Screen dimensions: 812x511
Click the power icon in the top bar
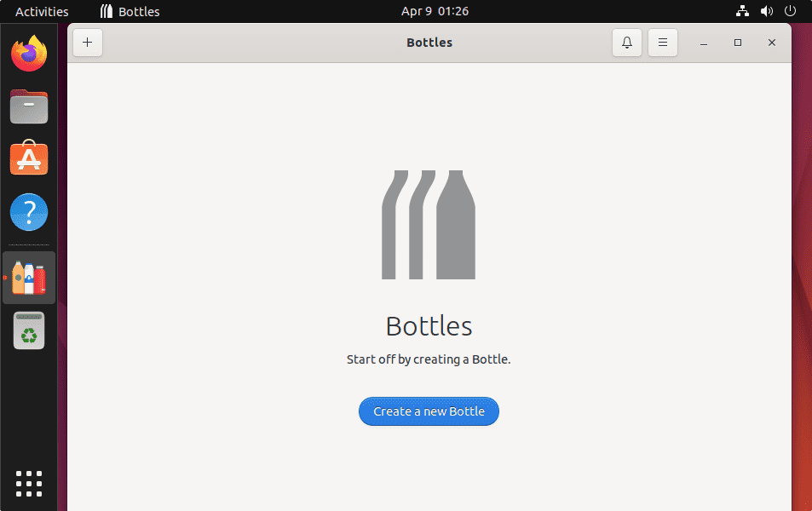click(x=789, y=11)
